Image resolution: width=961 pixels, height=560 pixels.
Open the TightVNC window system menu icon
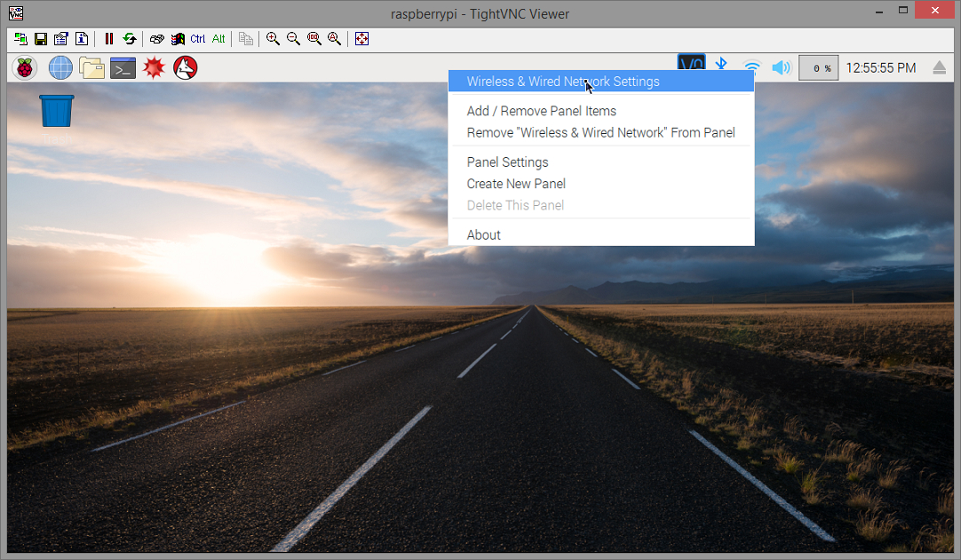15,12
